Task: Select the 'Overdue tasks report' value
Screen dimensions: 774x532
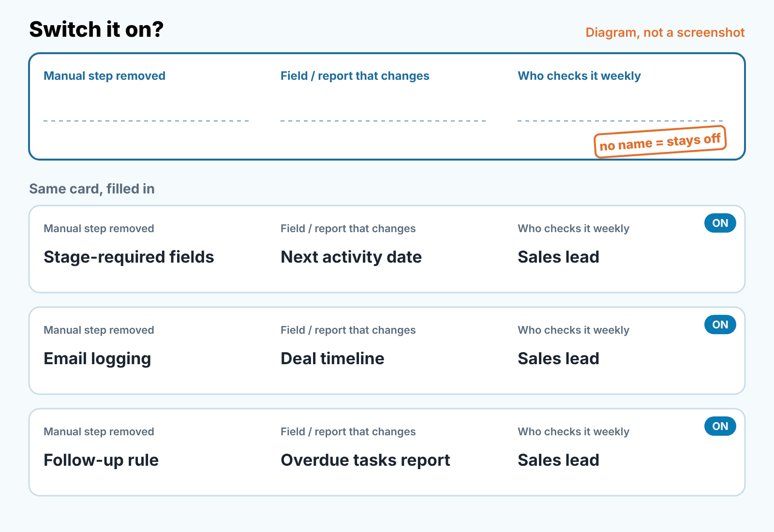Action: 365,460
